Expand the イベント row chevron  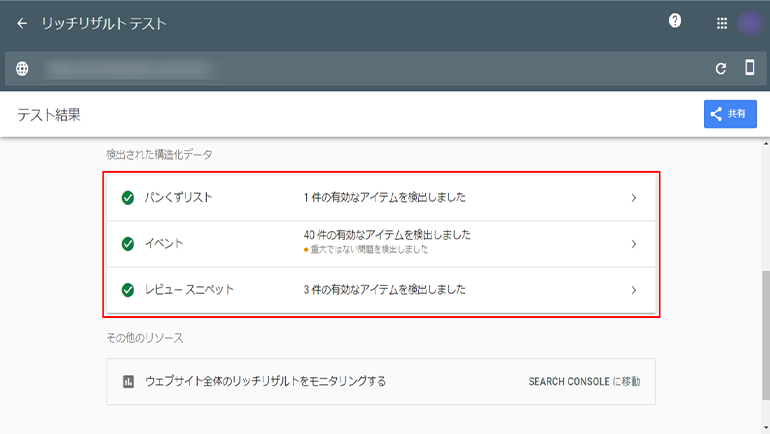[x=633, y=244]
